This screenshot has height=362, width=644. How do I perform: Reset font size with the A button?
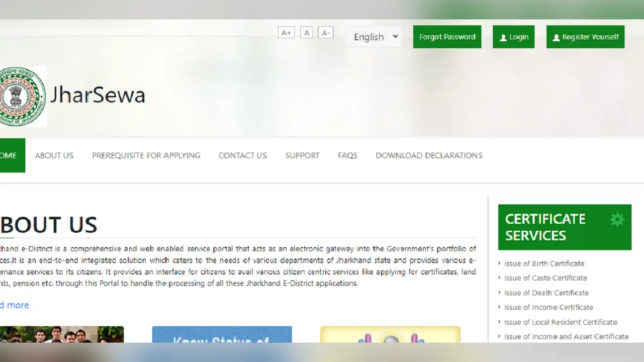[306, 33]
